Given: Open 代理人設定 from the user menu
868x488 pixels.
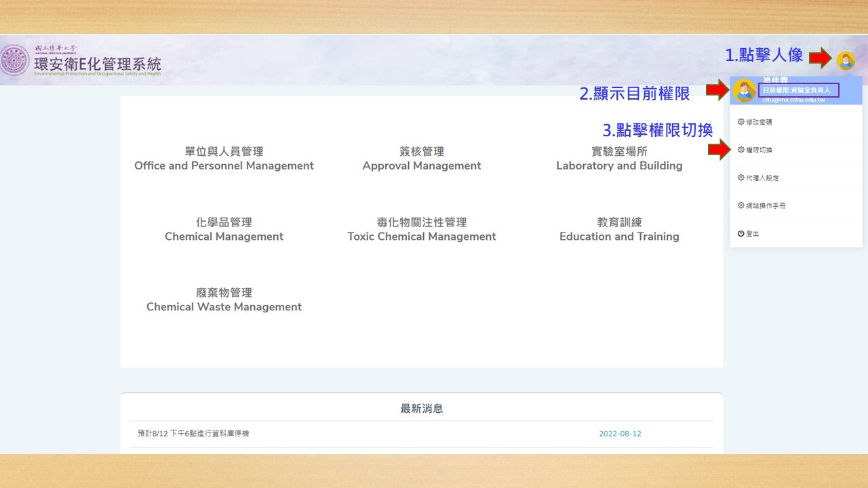Looking at the screenshot, I should (x=762, y=178).
